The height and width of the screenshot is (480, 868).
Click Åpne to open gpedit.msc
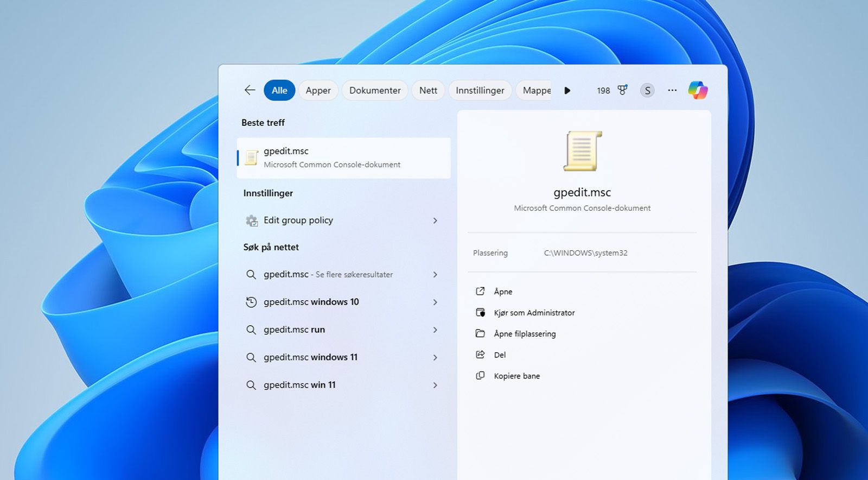pyautogui.click(x=503, y=292)
